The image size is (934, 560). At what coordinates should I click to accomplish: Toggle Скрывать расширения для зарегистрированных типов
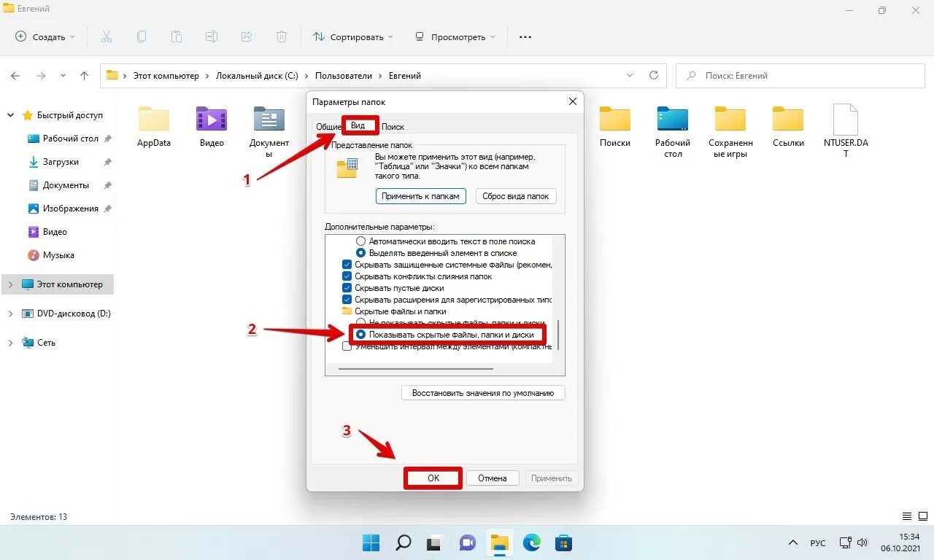(347, 300)
